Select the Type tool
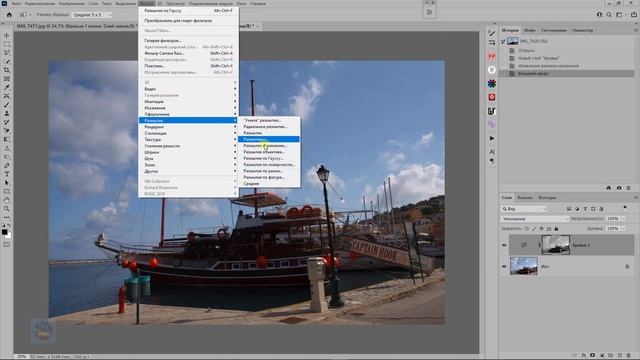This screenshot has height=360, width=640. (x=7, y=174)
